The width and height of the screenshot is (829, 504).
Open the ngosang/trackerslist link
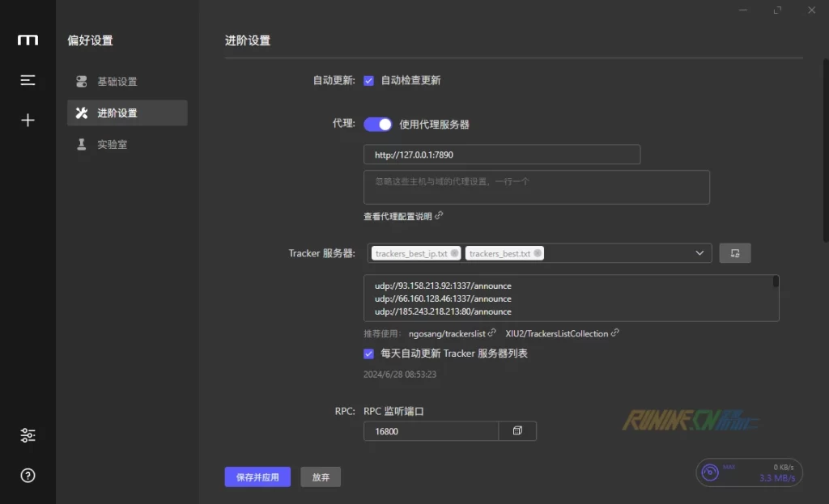447,333
